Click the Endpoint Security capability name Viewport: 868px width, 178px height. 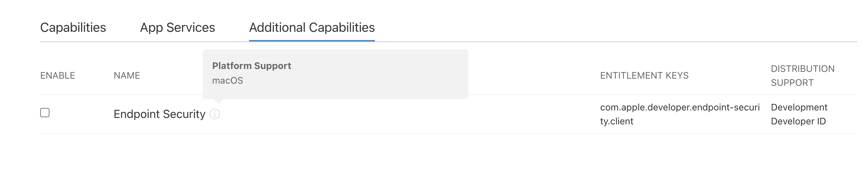159,114
